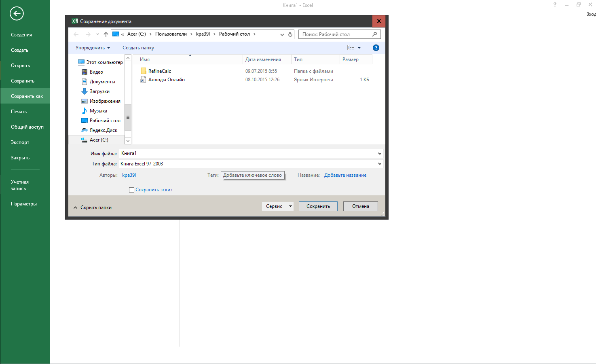596x364 pixels.
Task: Click the Excel icon in dialog title bar
Action: (75, 21)
